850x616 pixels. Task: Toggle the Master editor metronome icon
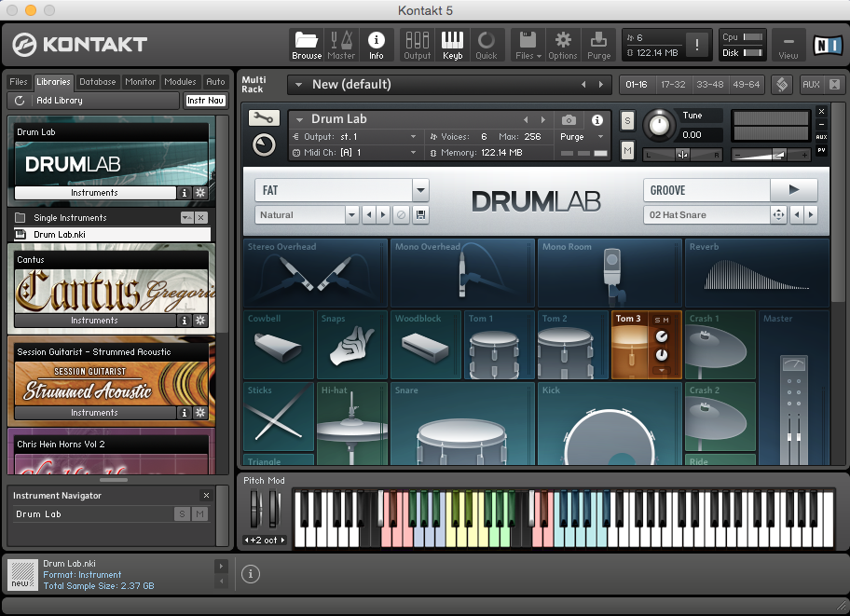coord(341,45)
